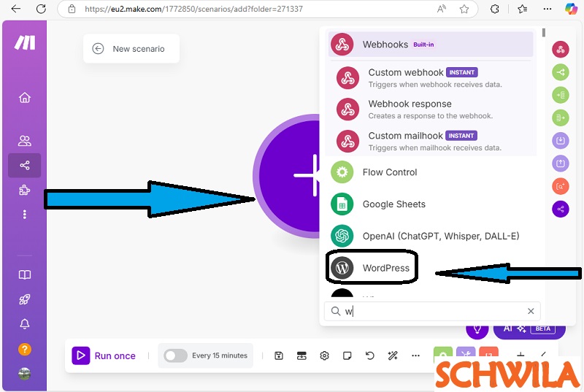
Task: Click browser Back arrow
Action: pos(16,9)
